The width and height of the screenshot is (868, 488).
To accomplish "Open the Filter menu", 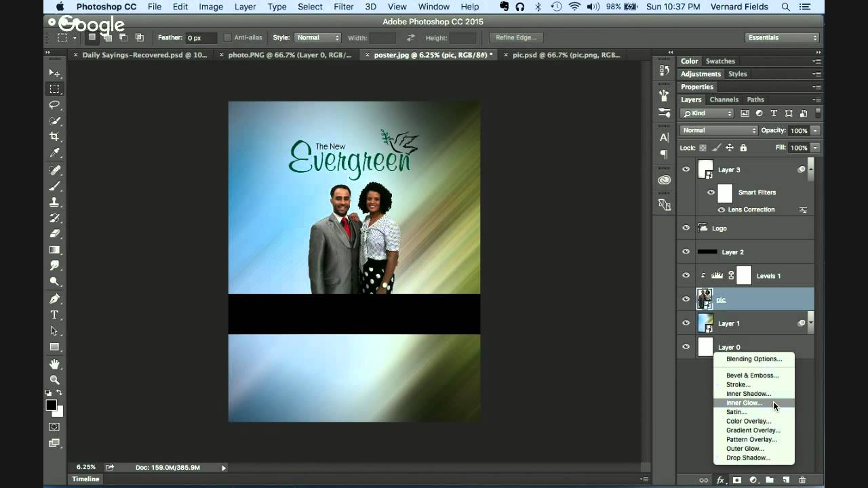I will coord(344,7).
